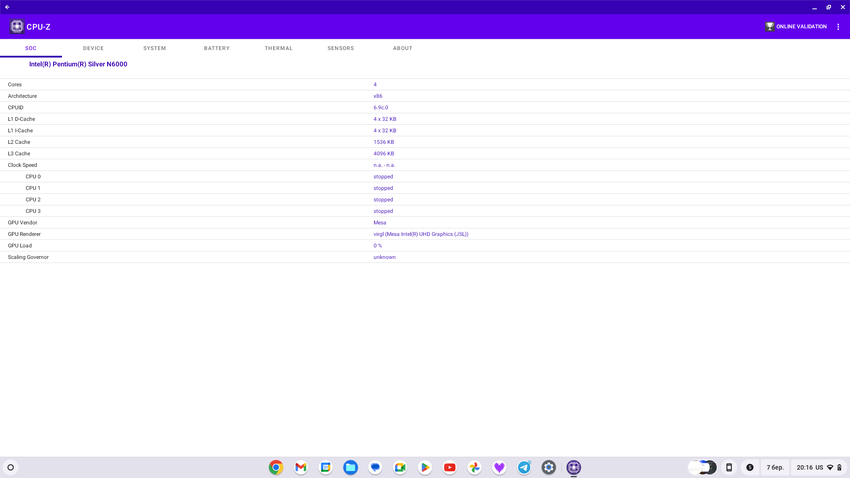
Task: Open the quick settings clock and status area
Action: (x=819, y=467)
